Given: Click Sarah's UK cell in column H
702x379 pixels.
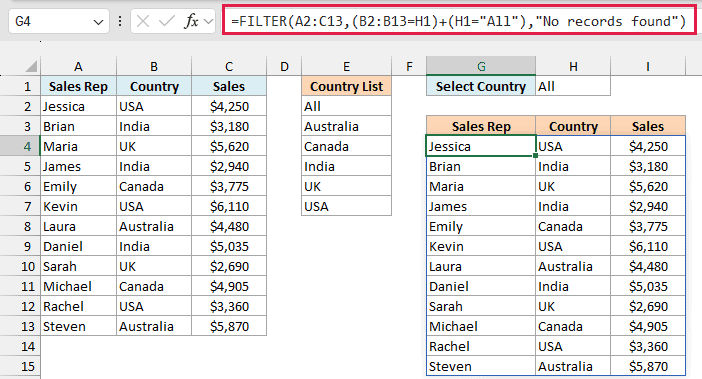Looking at the screenshot, I should pos(573,306).
